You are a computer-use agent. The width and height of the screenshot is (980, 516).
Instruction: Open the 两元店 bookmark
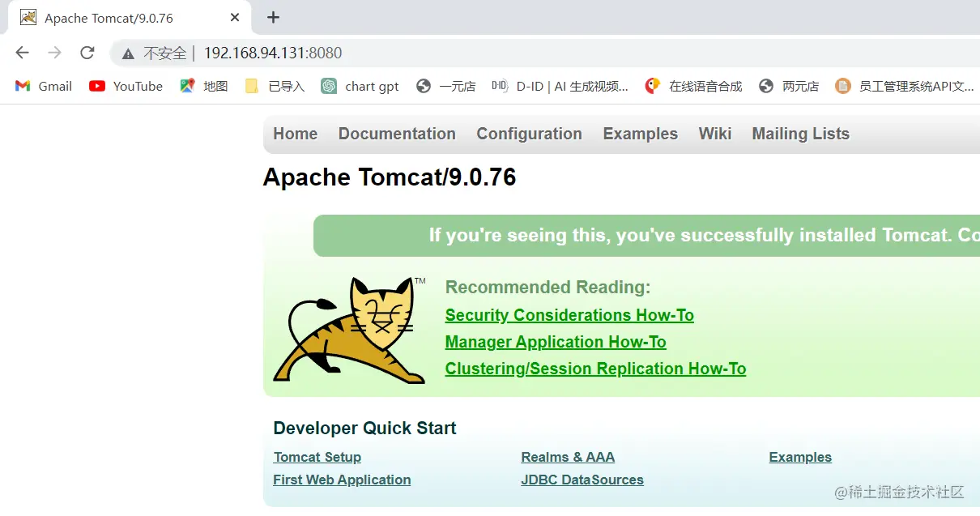pyautogui.click(x=789, y=86)
